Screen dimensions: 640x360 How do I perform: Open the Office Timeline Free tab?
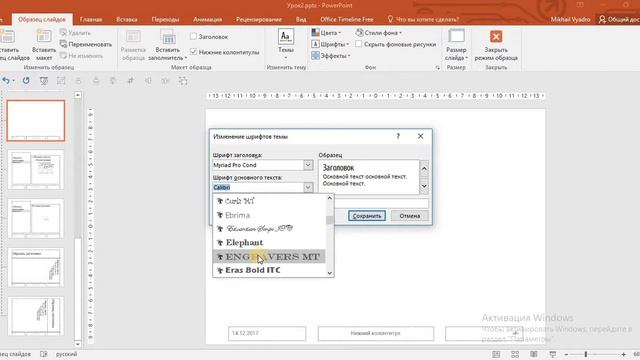(x=347, y=19)
